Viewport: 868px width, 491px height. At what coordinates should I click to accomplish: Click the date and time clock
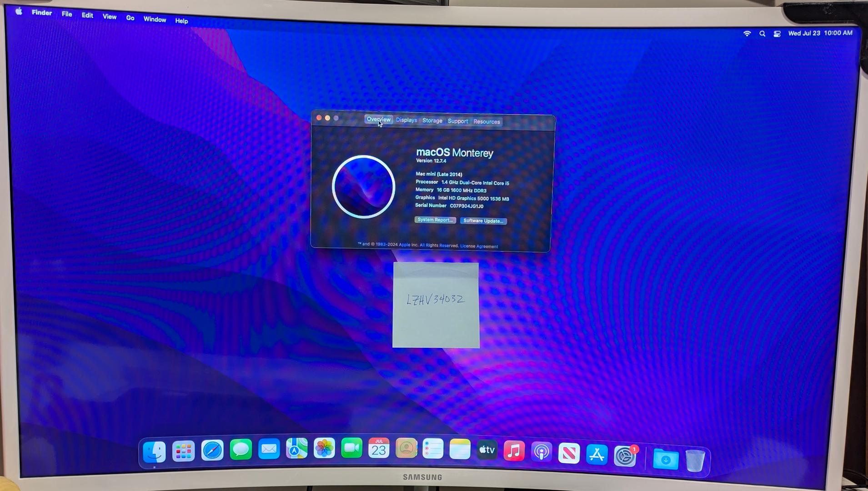click(x=820, y=33)
